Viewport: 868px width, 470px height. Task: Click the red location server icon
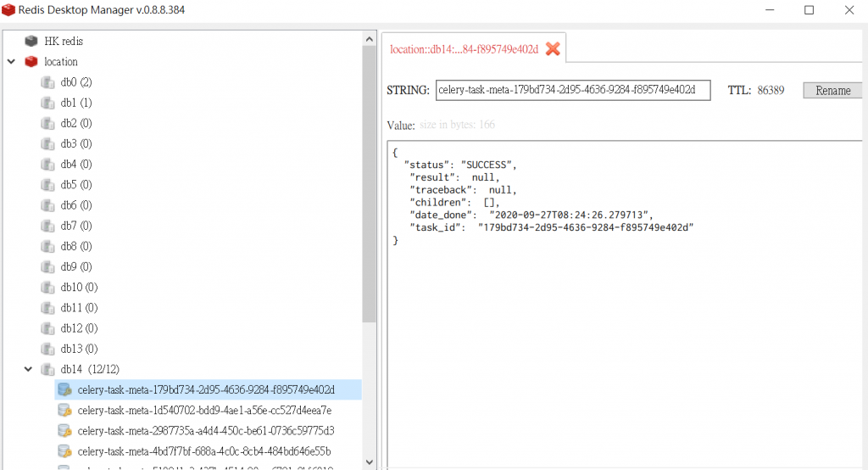click(x=31, y=62)
